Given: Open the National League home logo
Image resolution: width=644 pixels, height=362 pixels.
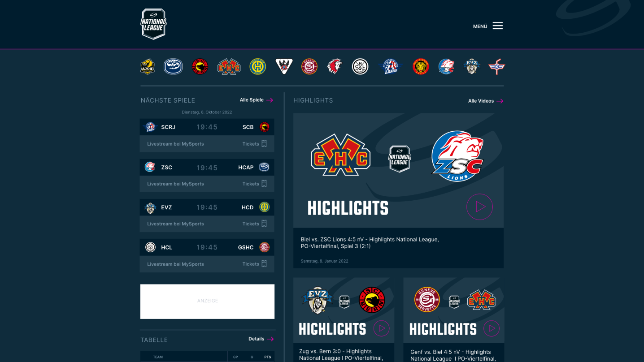Looking at the screenshot, I should coord(153,24).
